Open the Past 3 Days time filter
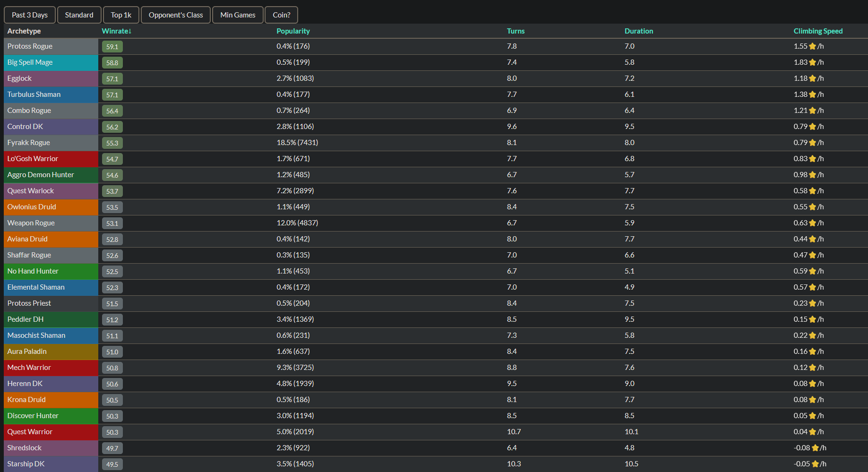The image size is (868, 472). 30,15
